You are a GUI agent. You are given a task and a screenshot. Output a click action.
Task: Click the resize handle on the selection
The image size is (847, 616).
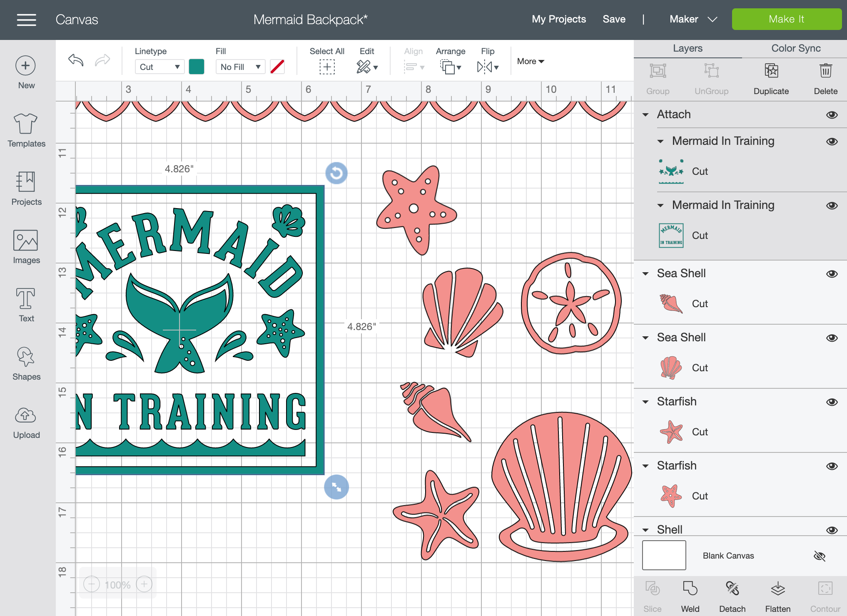tap(336, 487)
